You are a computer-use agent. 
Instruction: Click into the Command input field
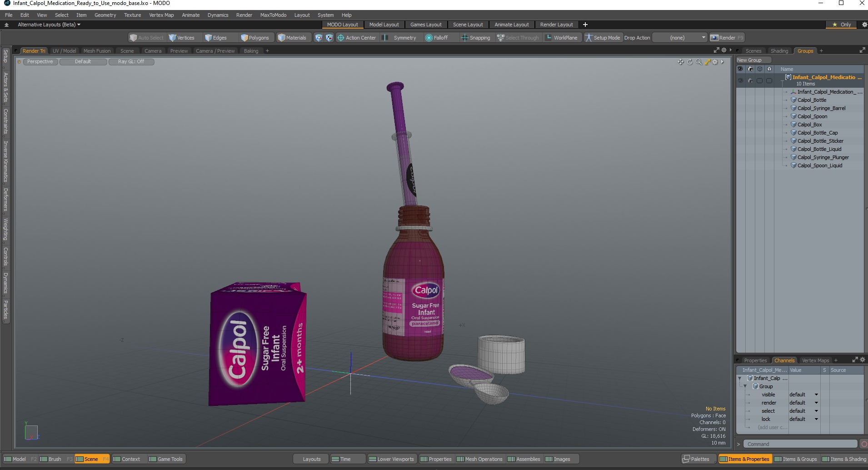click(800, 444)
